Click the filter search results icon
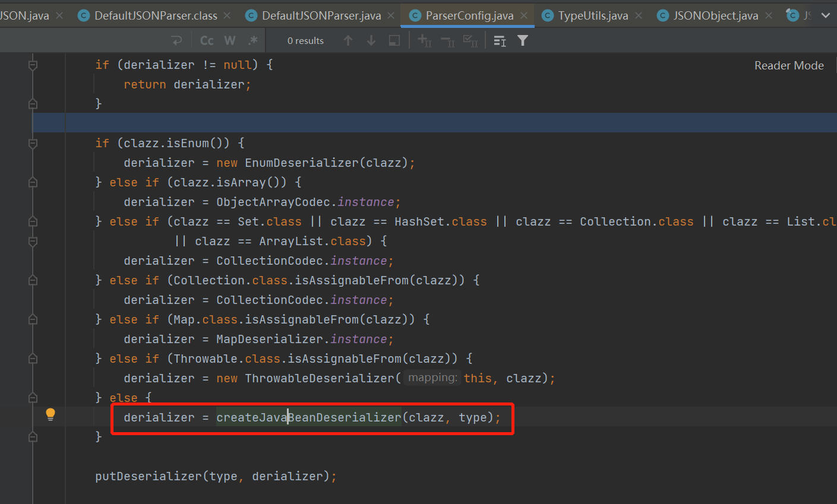 [523, 40]
